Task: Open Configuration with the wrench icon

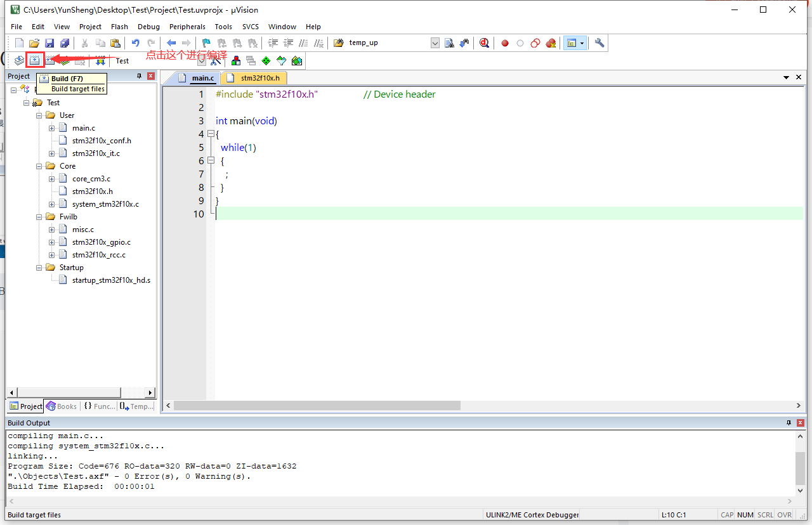Action: (x=599, y=43)
